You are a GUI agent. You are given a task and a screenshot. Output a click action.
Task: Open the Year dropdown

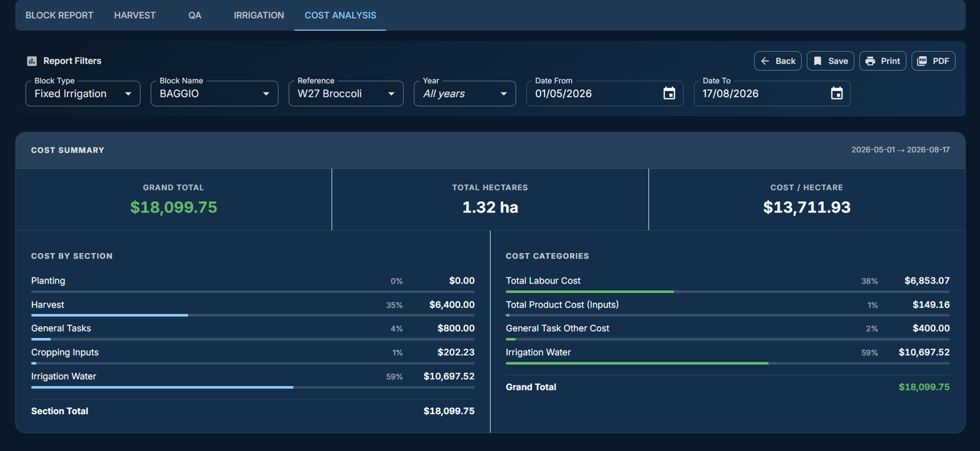point(465,94)
